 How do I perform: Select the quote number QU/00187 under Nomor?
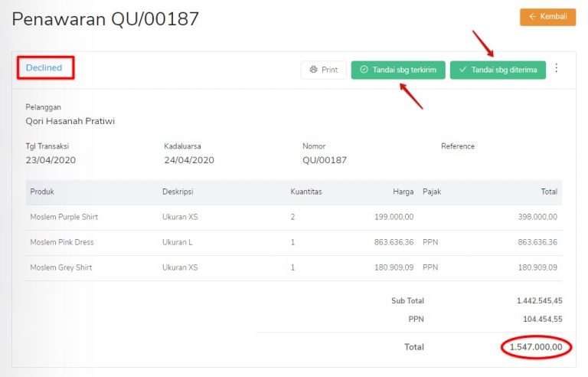325,160
